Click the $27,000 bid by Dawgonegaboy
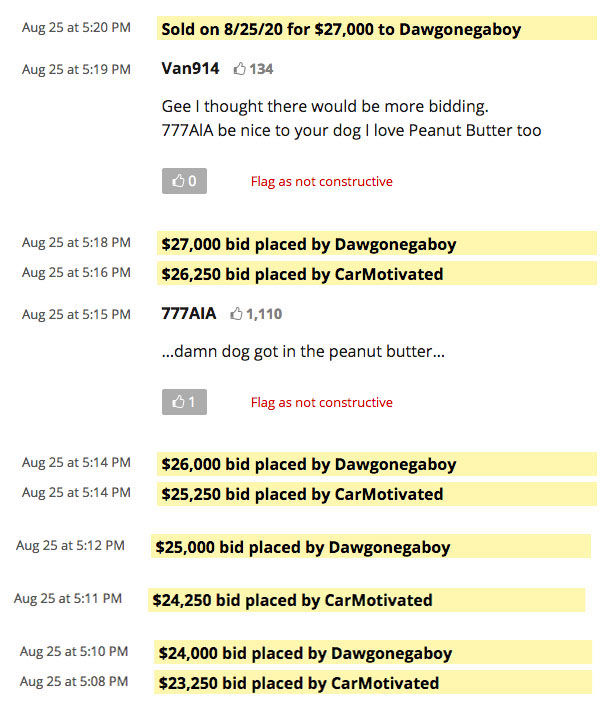Viewport: 615px width, 708px height. [308, 244]
